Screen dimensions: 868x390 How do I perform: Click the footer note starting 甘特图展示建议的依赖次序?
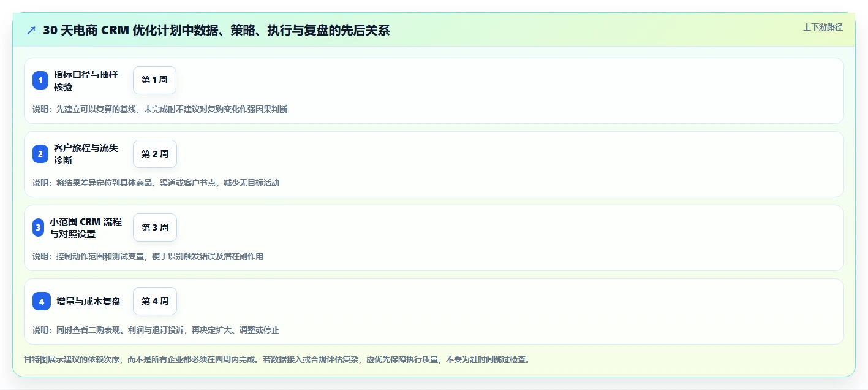click(276, 359)
